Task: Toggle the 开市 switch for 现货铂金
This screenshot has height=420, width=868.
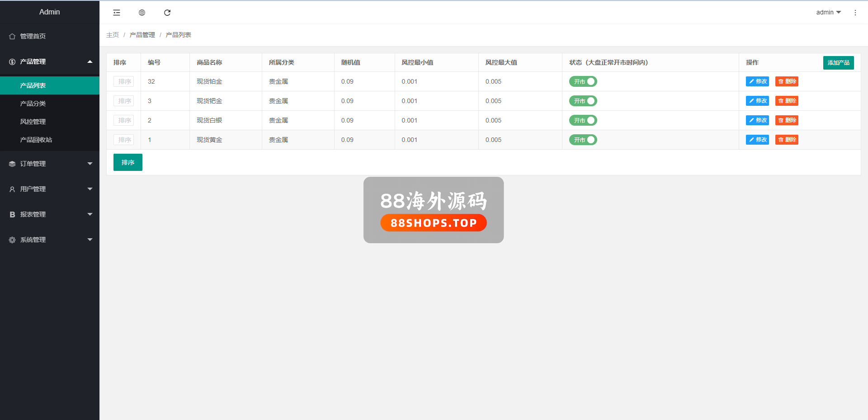Action: click(x=583, y=81)
